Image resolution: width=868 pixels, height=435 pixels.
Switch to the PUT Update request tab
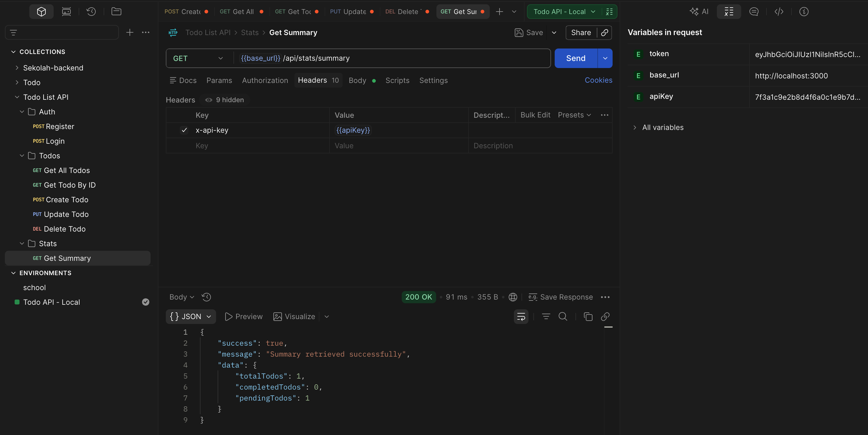(351, 12)
